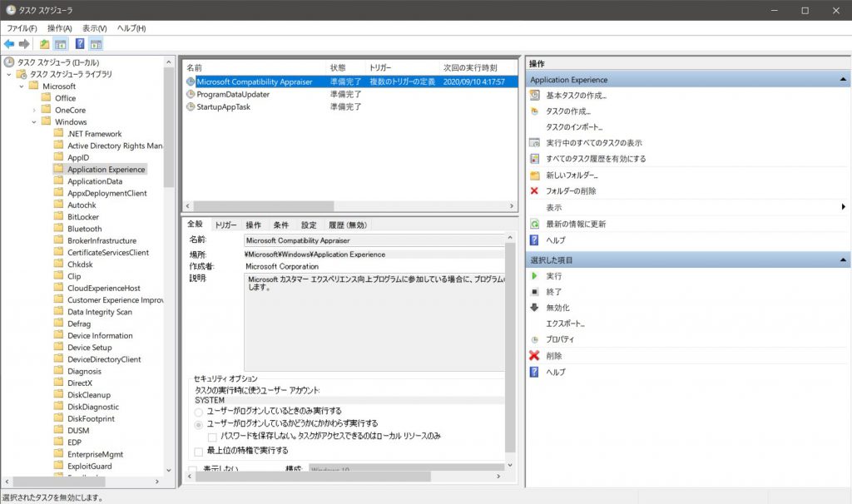The image size is (852, 504).
Task: Expand the OneCore tree node
Action: (34, 111)
